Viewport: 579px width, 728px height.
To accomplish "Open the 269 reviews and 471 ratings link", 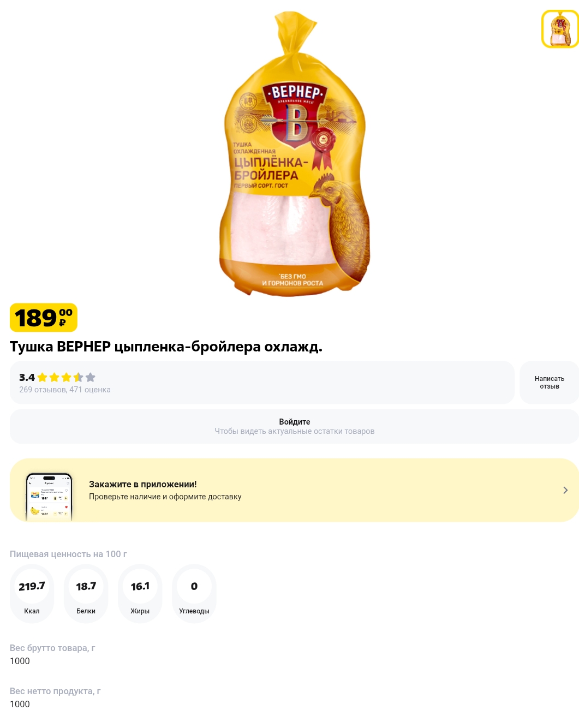I will click(65, 390).
